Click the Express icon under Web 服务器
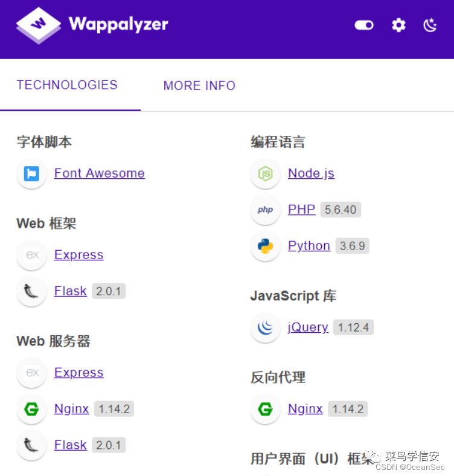 click(31, 373)
